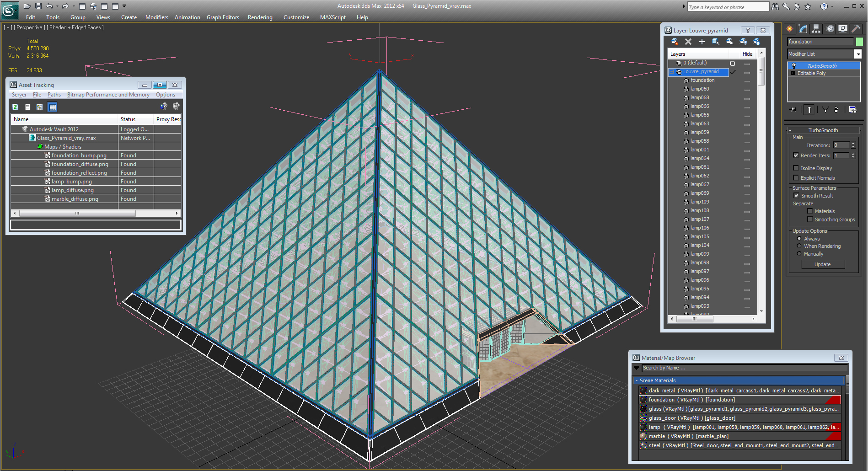
Task: Click Make Unique icon below modifier stack
Action: click(825, 110)
